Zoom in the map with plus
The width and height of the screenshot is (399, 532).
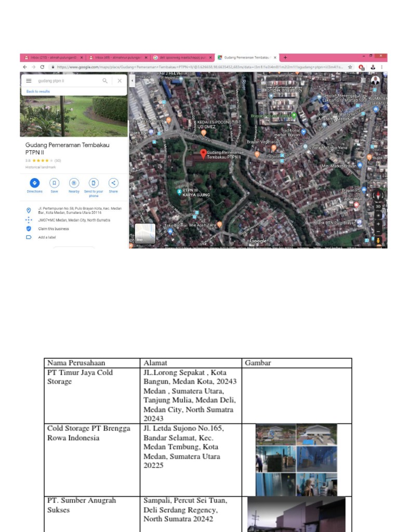[378, 224]
